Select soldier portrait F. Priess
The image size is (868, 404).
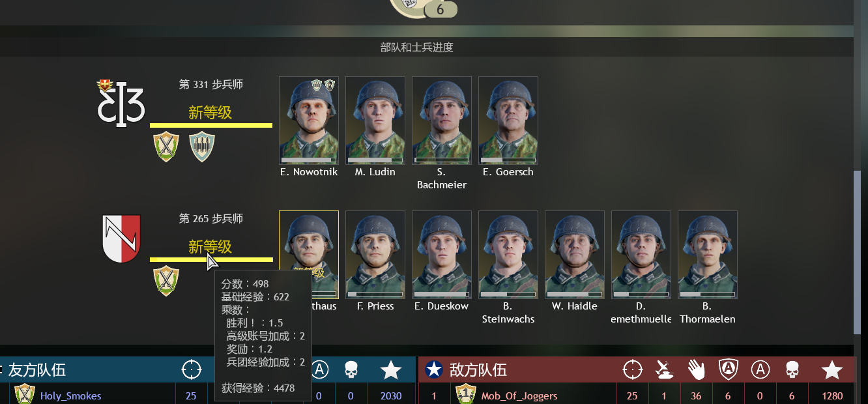click(375, 255)
